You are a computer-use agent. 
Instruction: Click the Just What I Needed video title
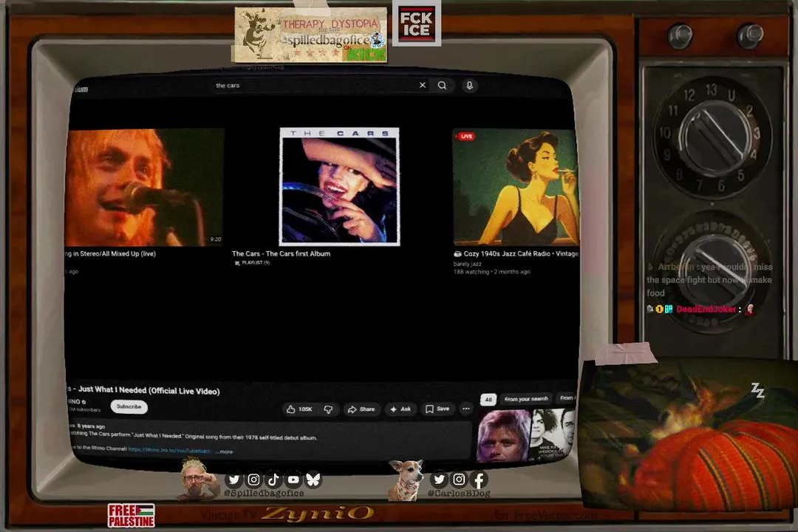point(143,390)
